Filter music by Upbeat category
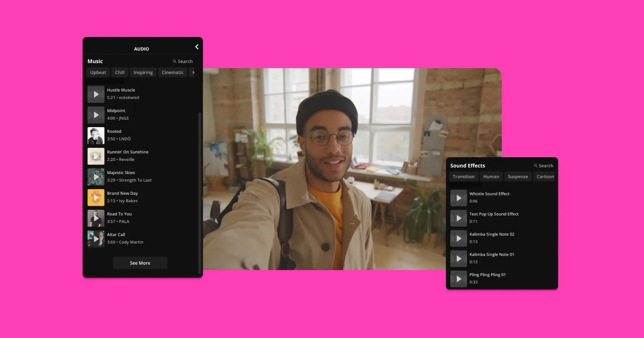Viewport: 644px width, 338px height. point(98,72)
